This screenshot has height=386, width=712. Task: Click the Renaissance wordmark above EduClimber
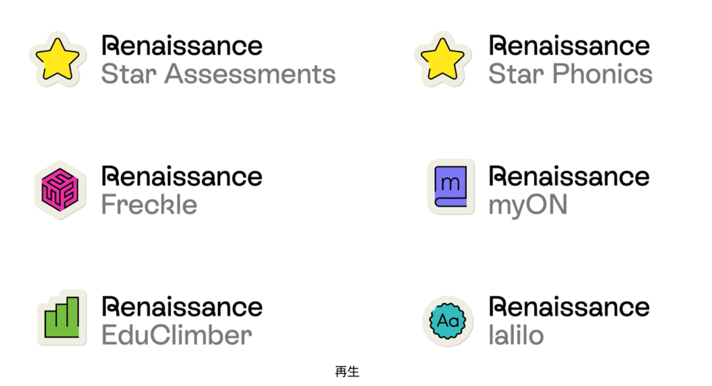[x=182, y=307]
